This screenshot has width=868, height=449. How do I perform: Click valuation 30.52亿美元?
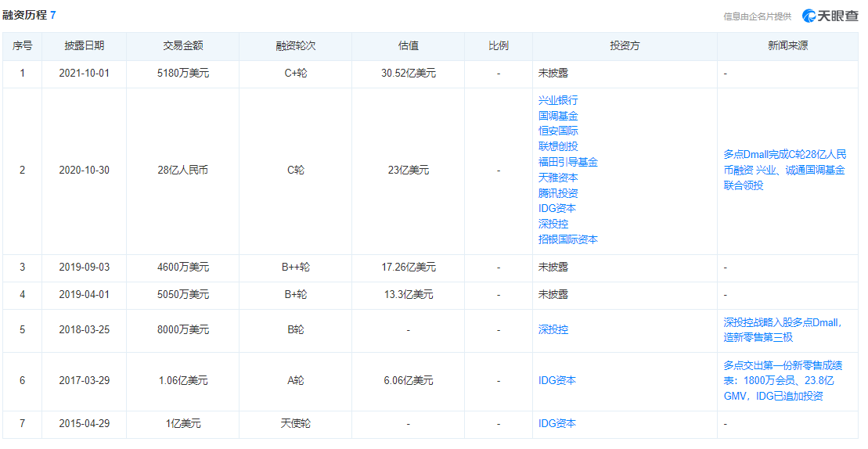(409, 73)
